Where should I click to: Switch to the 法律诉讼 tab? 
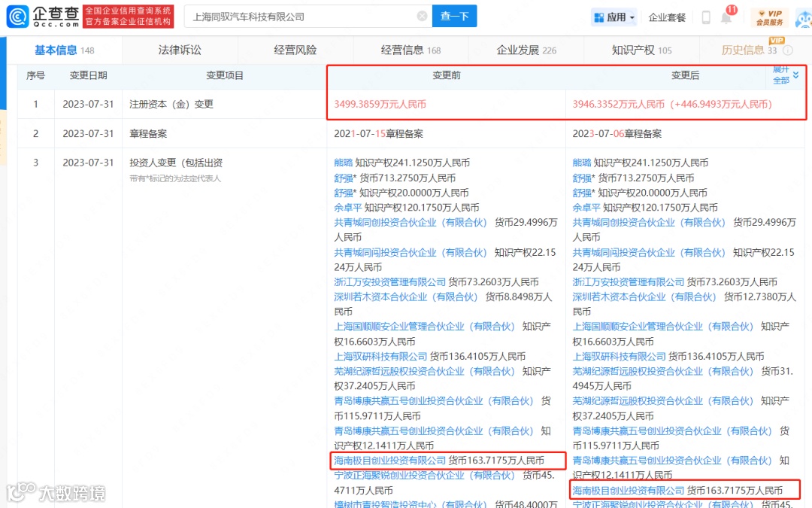180,50
